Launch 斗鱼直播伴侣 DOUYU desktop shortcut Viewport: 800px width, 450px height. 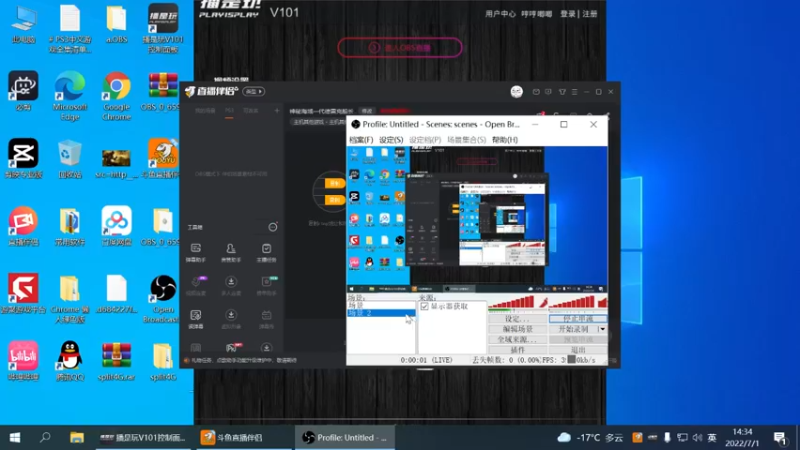click(x=163, y=158)
